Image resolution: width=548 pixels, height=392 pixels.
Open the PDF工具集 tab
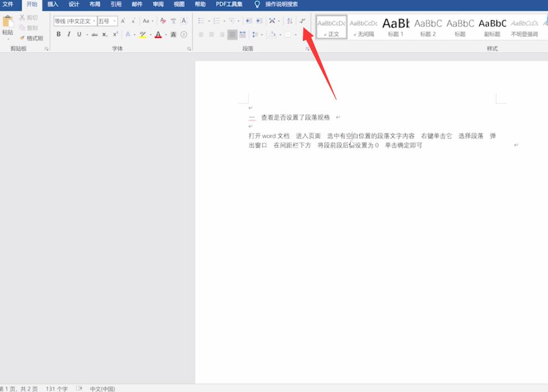pyautogui.click(x=229, y=4)
